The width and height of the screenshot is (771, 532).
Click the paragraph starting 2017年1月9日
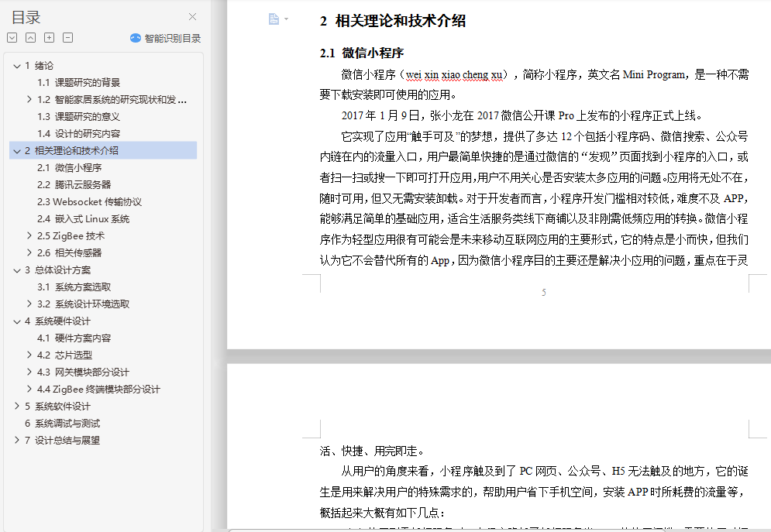[521, 115]
